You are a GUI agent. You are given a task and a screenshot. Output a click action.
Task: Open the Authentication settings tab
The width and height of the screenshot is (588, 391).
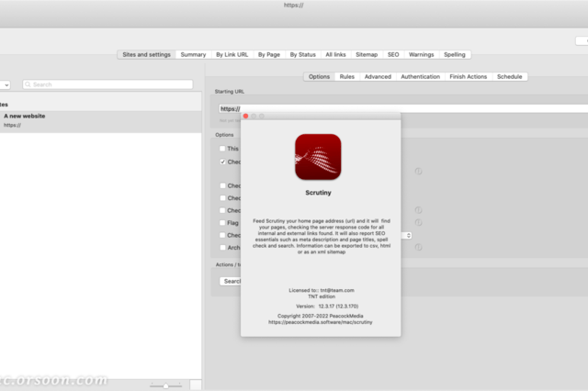pos(420,77)
